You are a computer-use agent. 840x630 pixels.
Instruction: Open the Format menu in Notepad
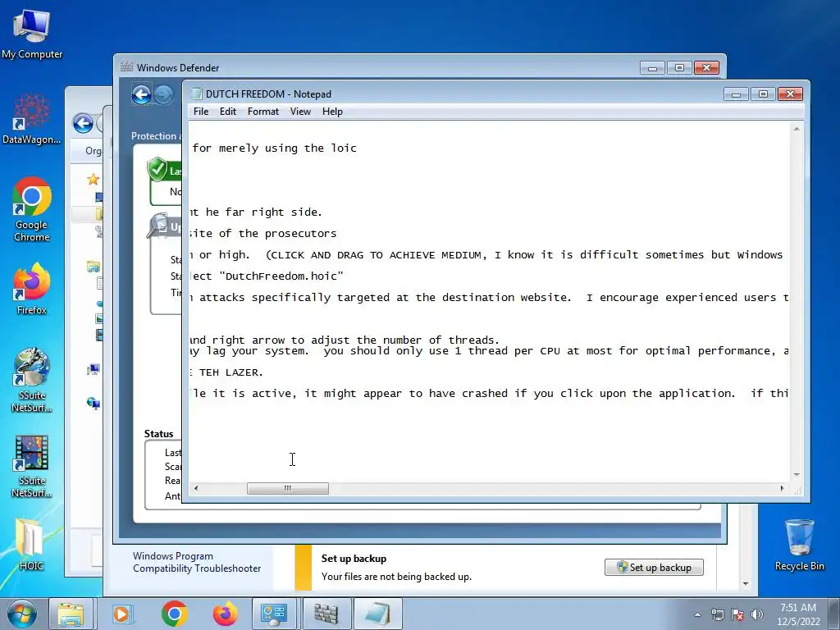(263, 112)
